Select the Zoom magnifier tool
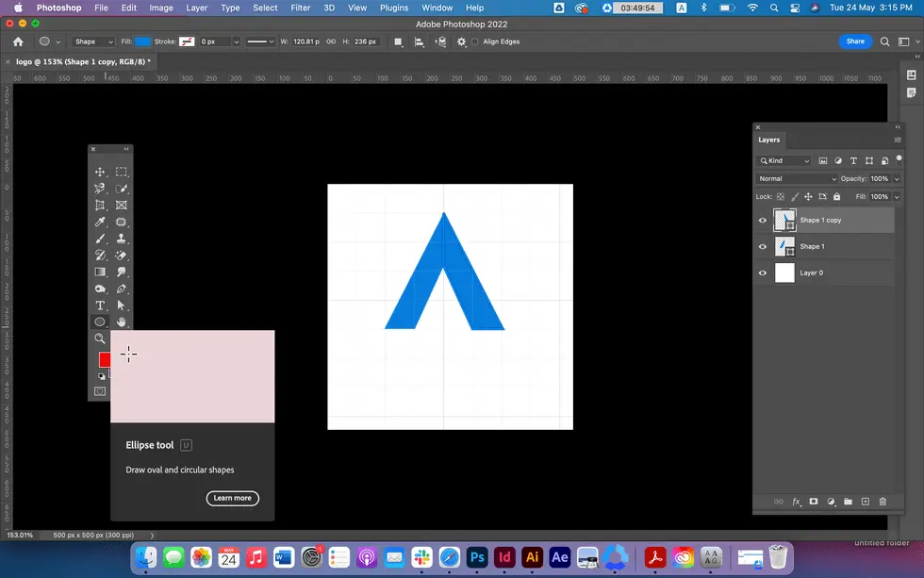924x578 pixels. point(100,339)
